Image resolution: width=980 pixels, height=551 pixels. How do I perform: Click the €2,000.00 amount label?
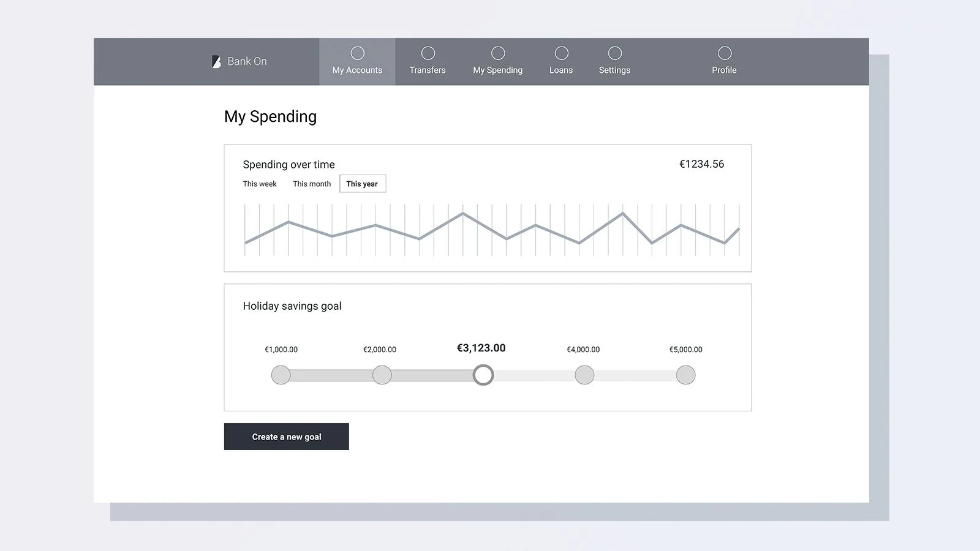tap(380, 350)
